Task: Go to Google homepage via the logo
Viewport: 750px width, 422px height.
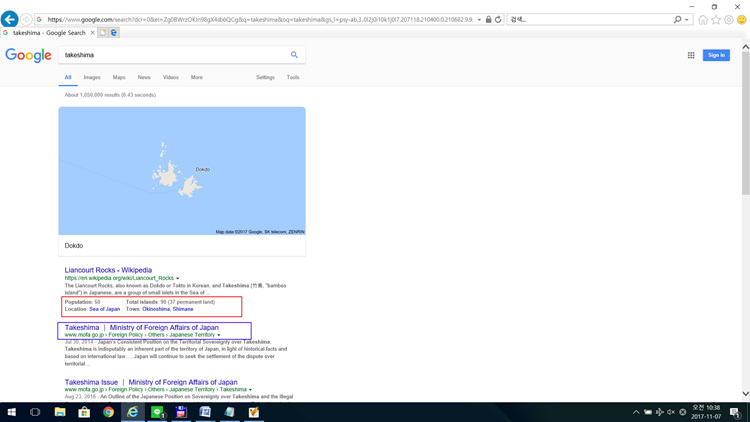Action: tap(28, 55)
